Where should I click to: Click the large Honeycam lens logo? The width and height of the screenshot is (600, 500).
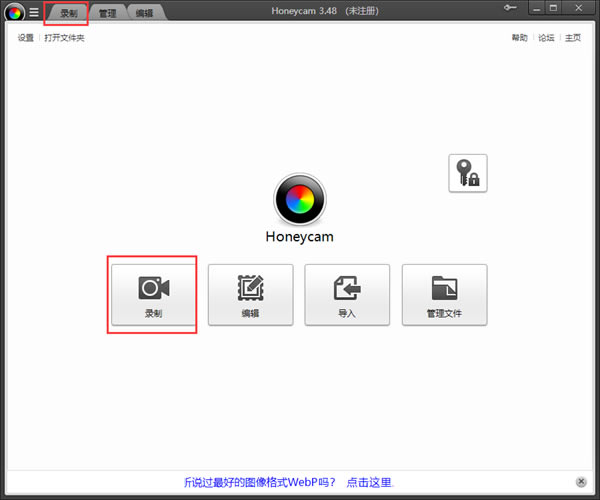pyautogui.click(x=300, y=199)
